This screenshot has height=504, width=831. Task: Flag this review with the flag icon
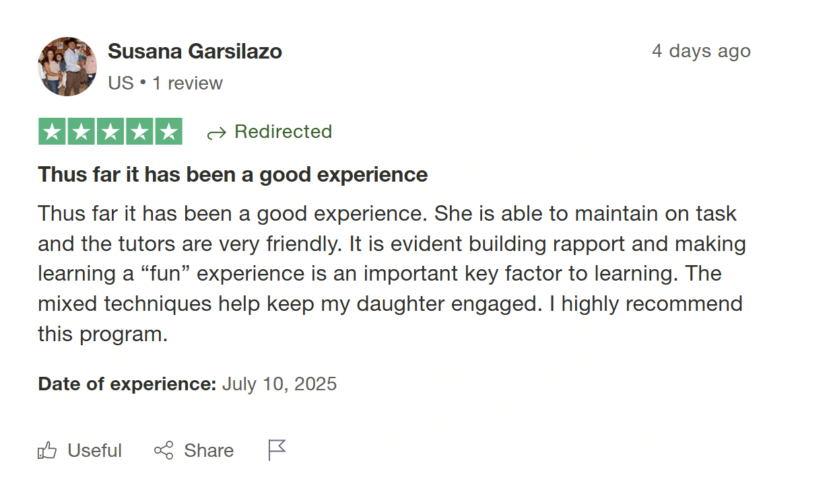tap(277, 449)
